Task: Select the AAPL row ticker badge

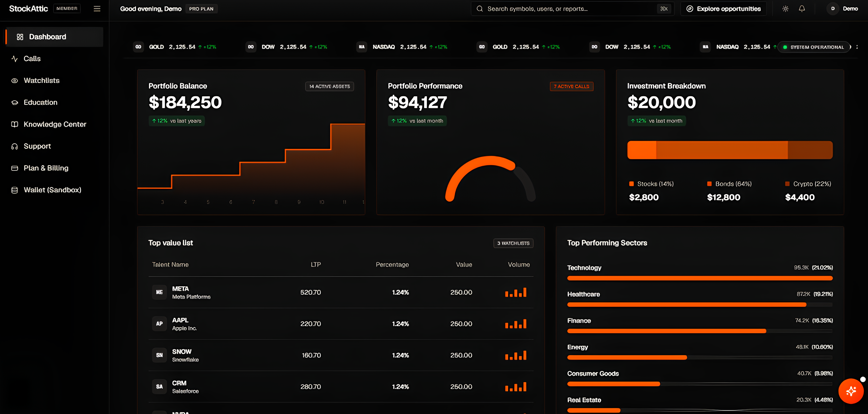Action: [159, 324]
